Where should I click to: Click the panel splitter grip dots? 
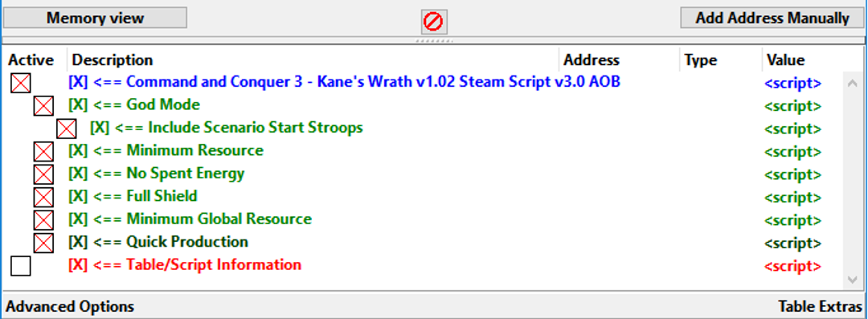434,41
